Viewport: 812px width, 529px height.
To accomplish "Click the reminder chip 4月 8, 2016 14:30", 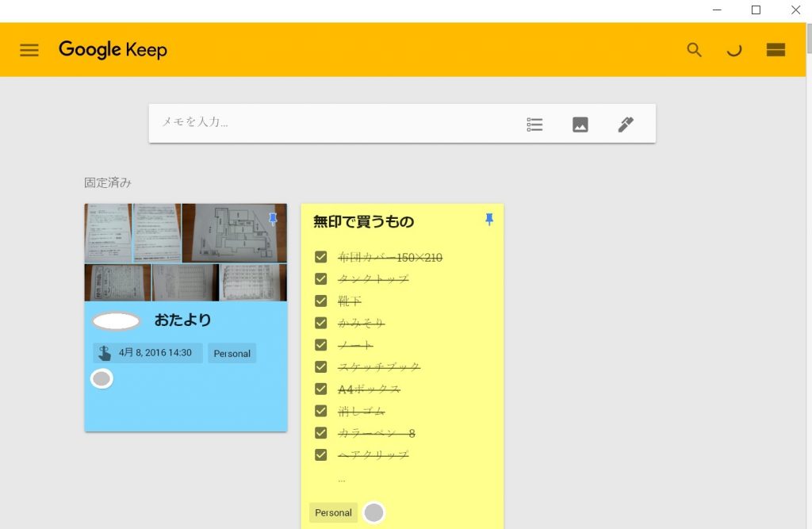I will point(147,353).
